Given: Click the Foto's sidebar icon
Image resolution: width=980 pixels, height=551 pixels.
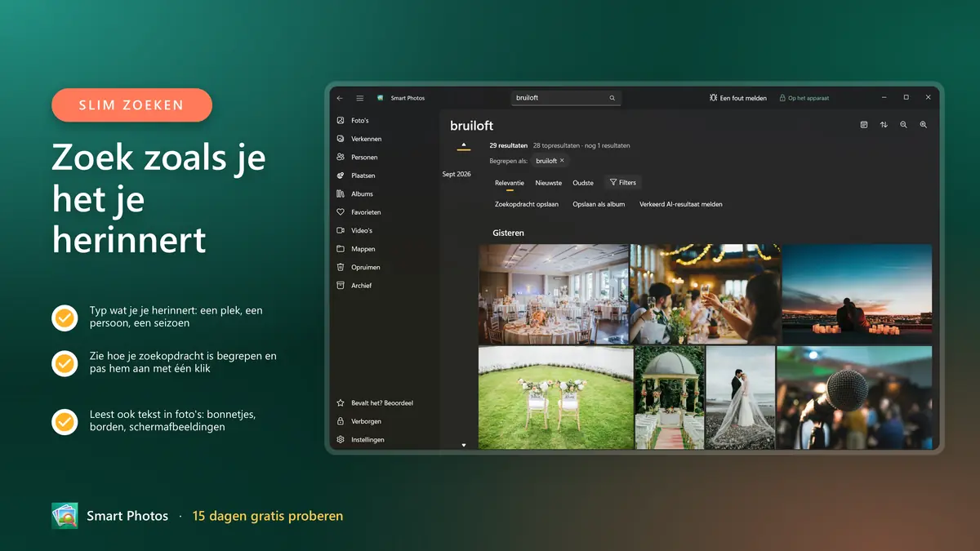Looking at the screenshot, I should (x=341, y=121).
